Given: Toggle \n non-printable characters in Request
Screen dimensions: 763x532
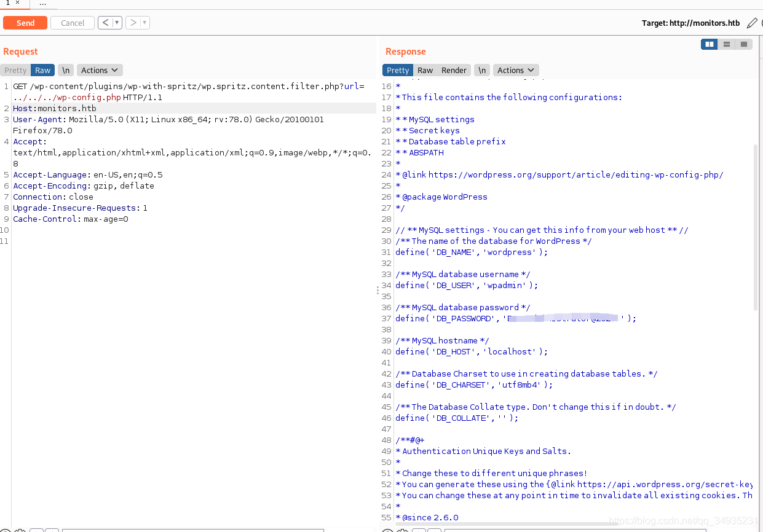Looking at the screenshot, I should [66, 70].
